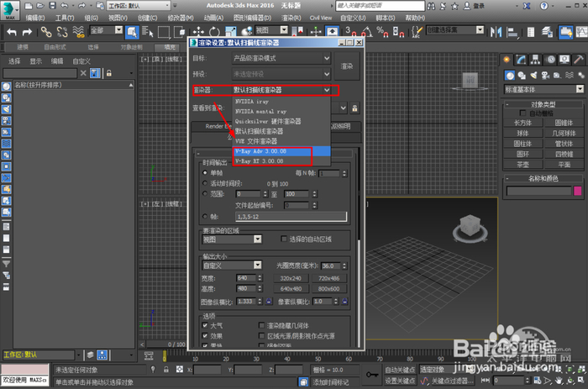Image resolution: width=588 pixels, height=389 pixels.
Task: Open the 要渲染的区域 视图 dropdown
Action: (232, 239)
